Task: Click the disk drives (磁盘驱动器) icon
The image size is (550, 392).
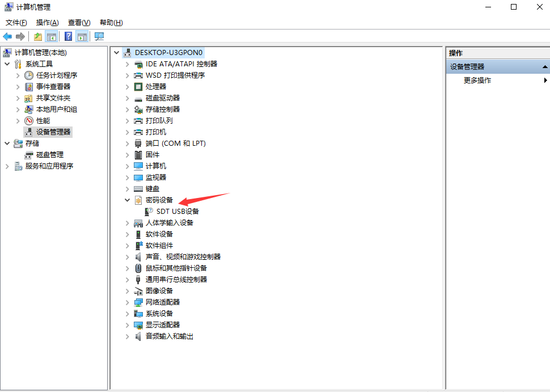Action: [138, 98]
